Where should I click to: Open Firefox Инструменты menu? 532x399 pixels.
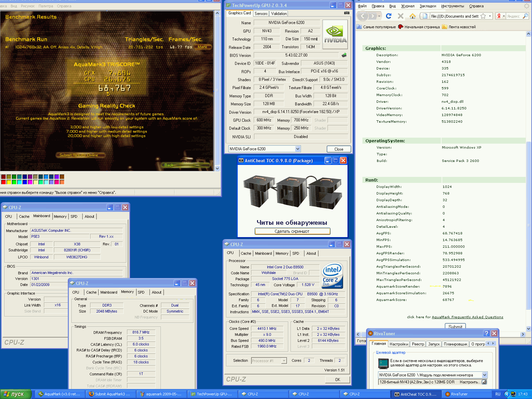tap(452, 6)
